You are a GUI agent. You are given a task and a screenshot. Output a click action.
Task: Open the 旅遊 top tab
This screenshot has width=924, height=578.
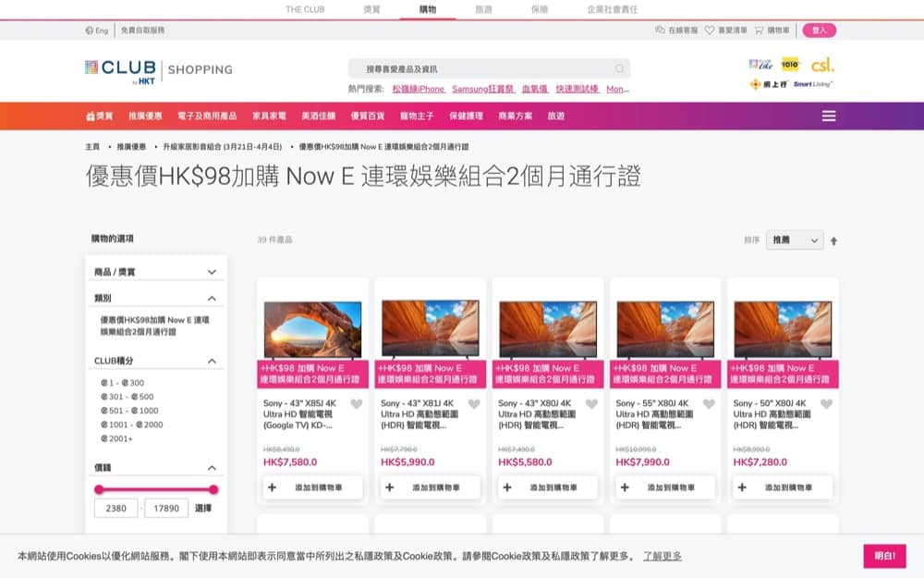point(483,9)
